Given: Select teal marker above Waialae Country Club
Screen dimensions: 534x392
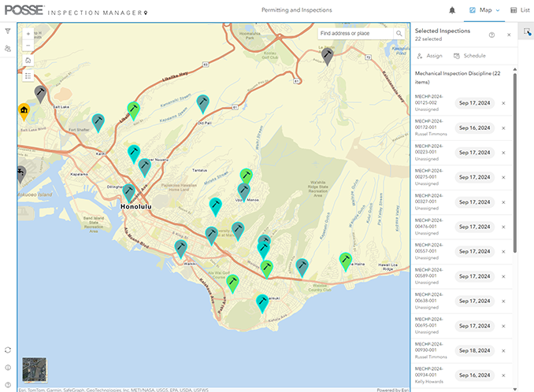Looking at the screenshot, I should [302, 268].
